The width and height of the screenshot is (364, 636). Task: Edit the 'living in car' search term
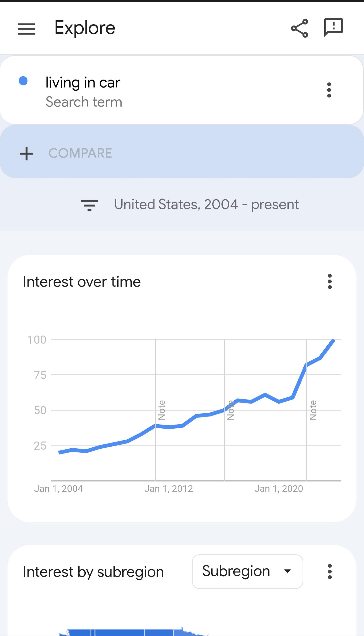(83, 83)
